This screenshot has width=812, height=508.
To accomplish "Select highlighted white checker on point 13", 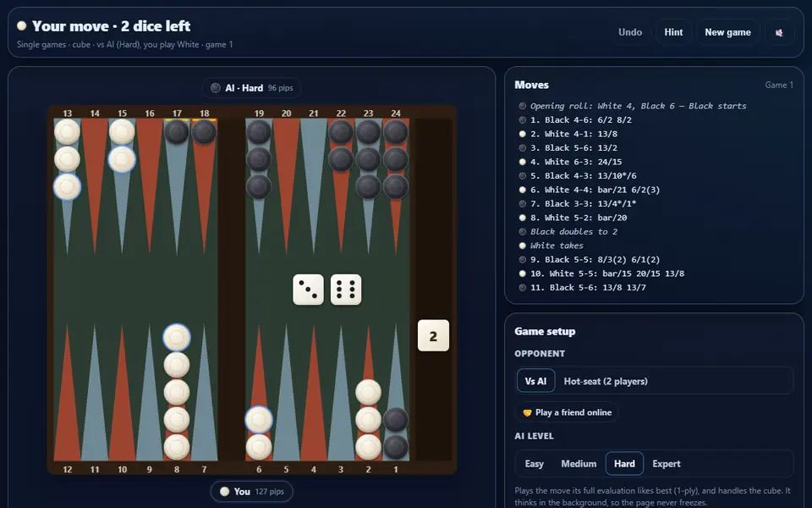I will tap(68, 186).
